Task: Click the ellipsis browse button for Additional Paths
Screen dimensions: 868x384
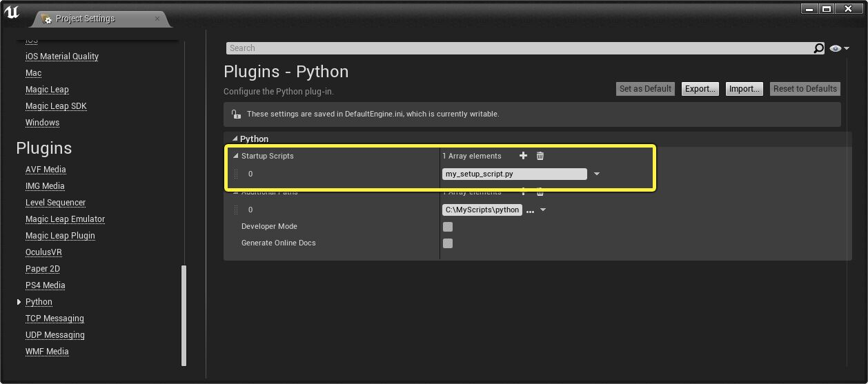Action: pos(530,210)
